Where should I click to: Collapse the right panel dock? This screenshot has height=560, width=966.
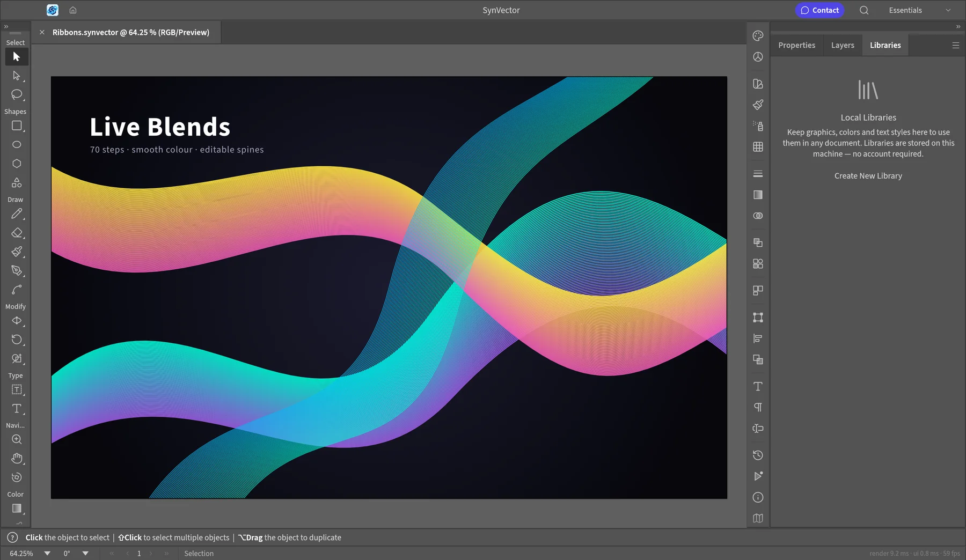(958, 26)
